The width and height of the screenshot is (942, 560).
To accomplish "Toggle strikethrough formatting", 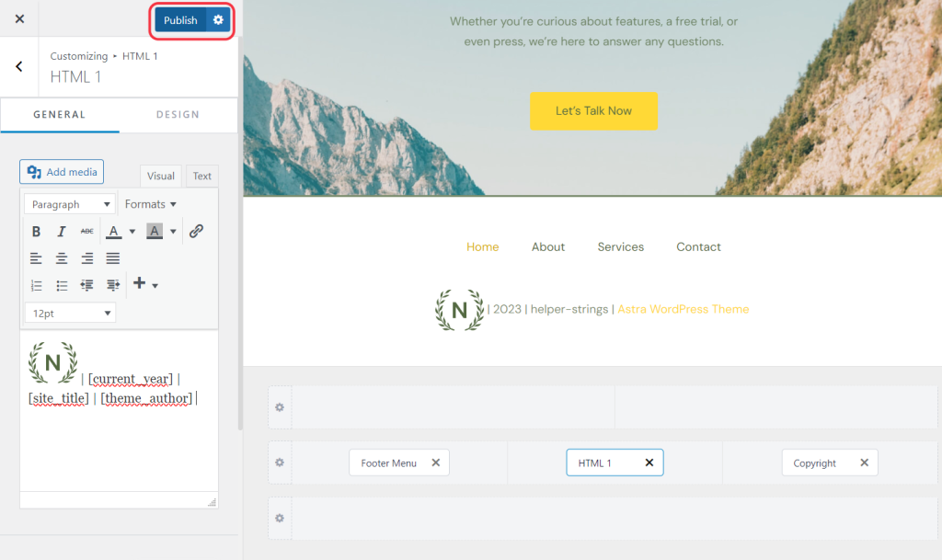I will (x=87, y=231).
